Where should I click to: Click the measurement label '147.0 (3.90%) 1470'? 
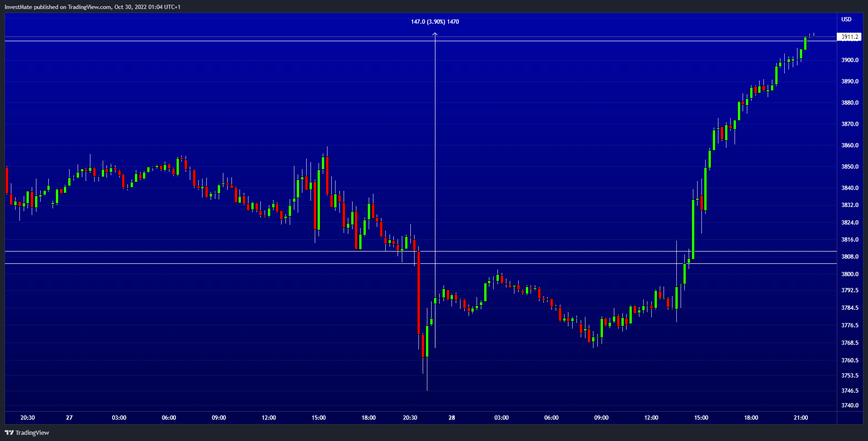(x=434, y=22)
